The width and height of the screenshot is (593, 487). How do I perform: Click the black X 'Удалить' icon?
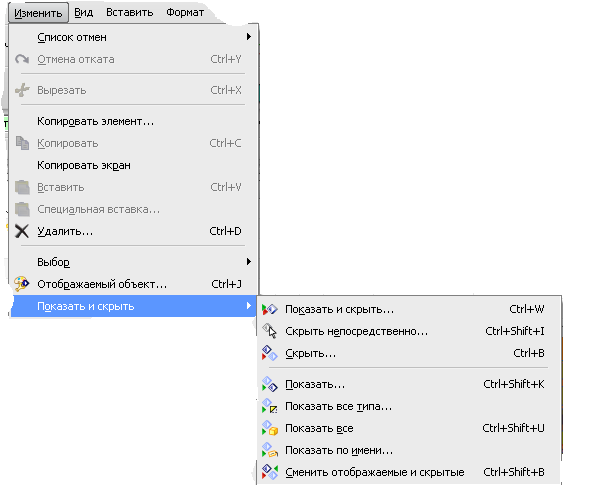(22, 231)
